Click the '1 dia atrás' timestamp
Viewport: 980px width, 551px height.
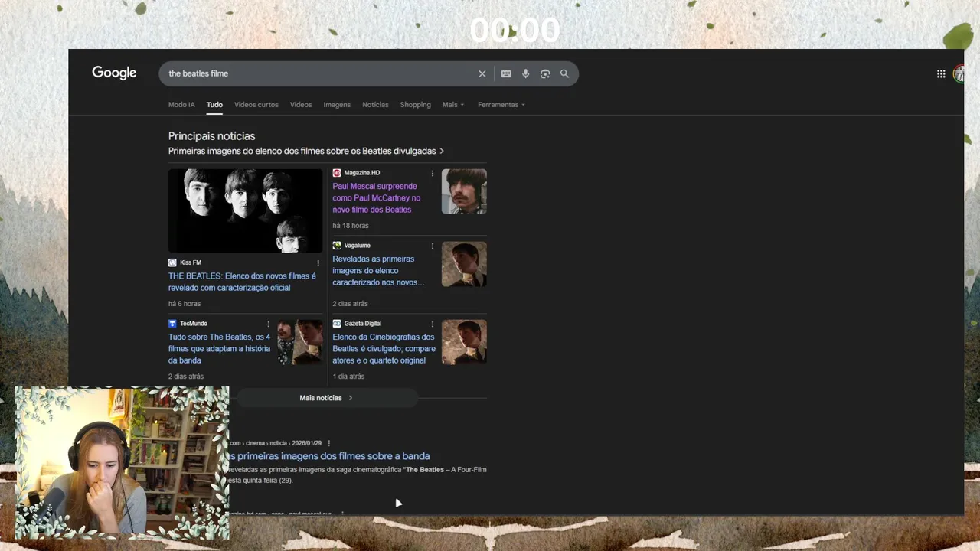(348, 377)
